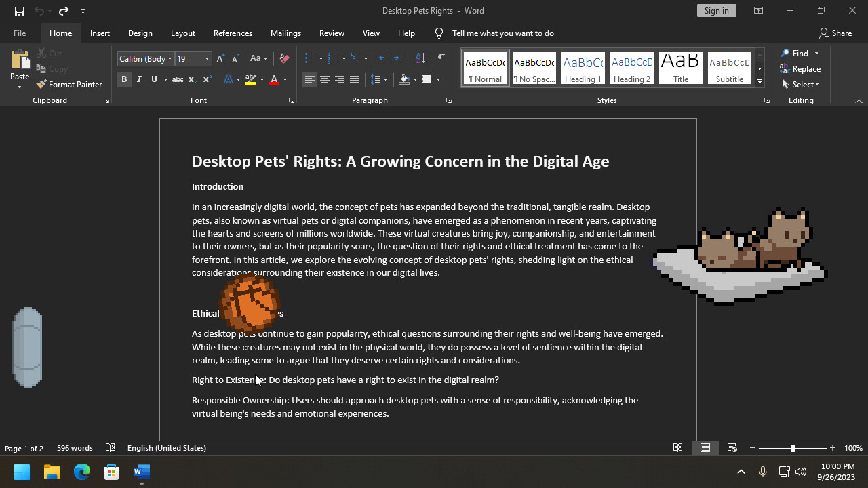Select the Format Painter tool
The width and height of the screenshot is (868, 488).
(x=69, y=84)
